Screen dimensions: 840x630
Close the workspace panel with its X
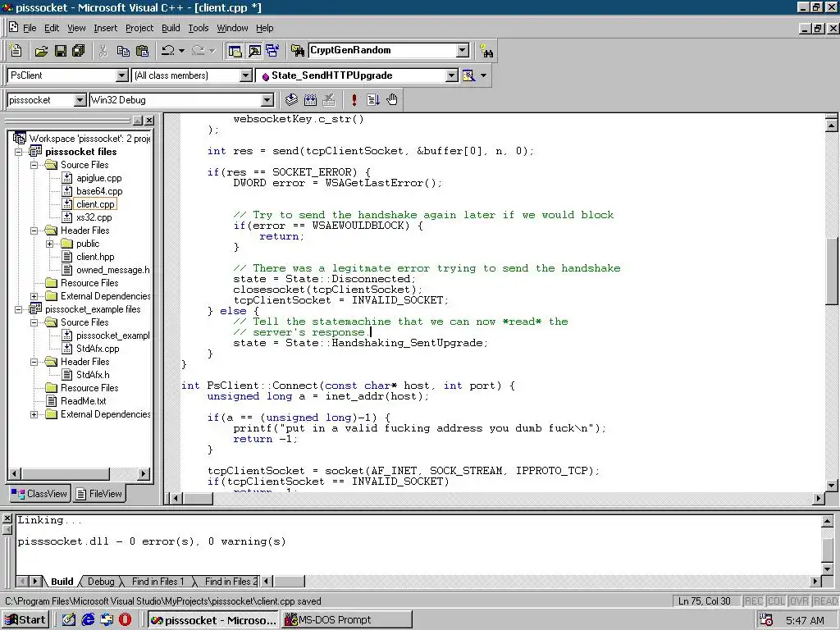(x=149, y=121)
